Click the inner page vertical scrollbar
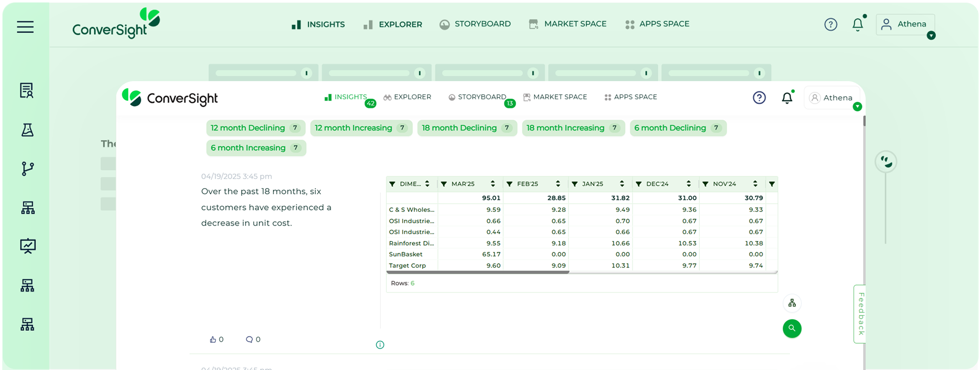Screen dimensions: 980x370 tap(864, 121)
